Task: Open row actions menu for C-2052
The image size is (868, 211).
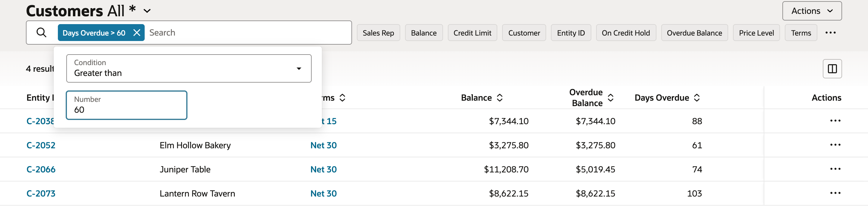Action: [835, 145]
